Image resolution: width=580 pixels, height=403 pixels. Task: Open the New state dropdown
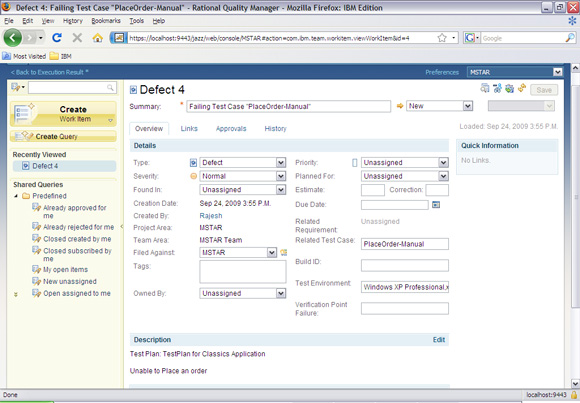(x=439, y=106)
